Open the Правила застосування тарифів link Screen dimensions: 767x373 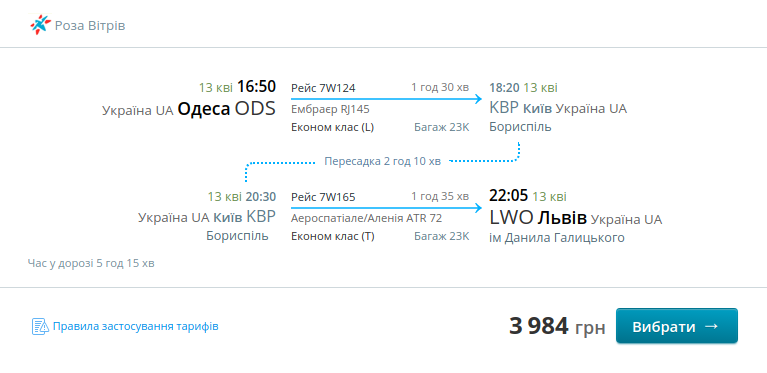135,326
